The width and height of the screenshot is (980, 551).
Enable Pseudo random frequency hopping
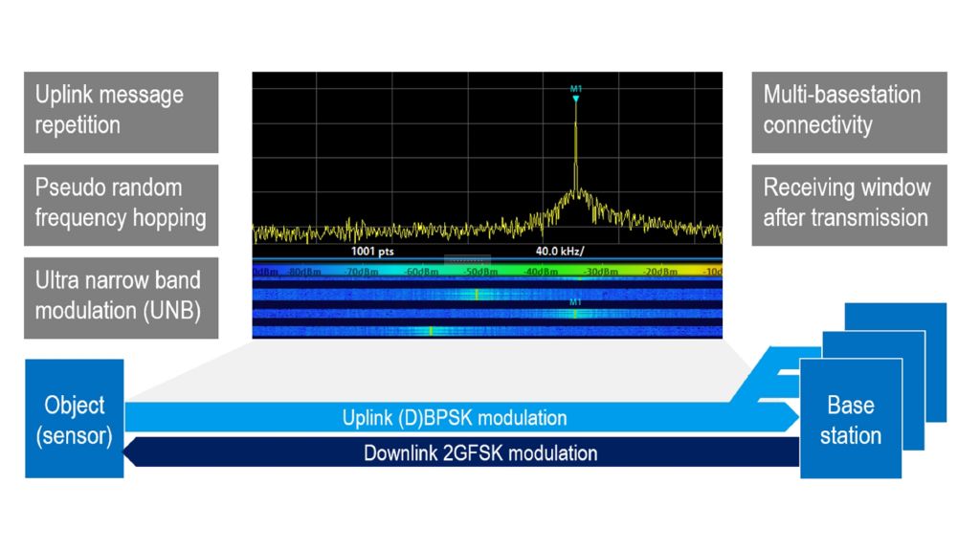tap(121, 203)
